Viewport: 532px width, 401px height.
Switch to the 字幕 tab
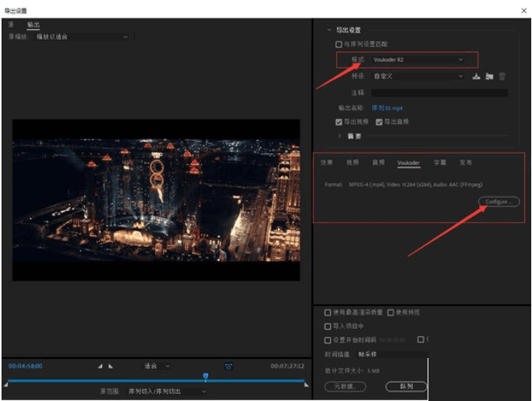click(x=439, y=163)
